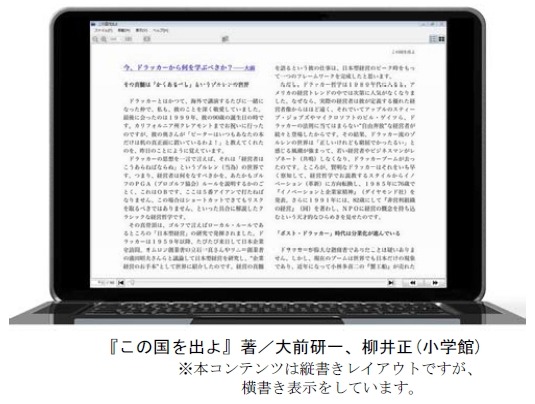Click the subheading その真髄は「かくあるべし」
This screenshot has width=535, height=404.
pos(186,84)
